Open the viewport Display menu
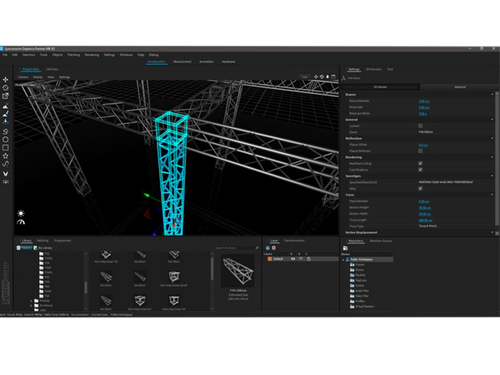Viewport: 500px width, 375px height. point(38,77)
